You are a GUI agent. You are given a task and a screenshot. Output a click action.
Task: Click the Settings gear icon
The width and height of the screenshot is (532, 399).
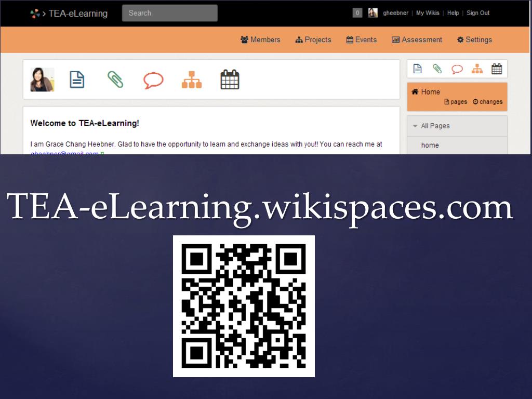coord(460,39)
